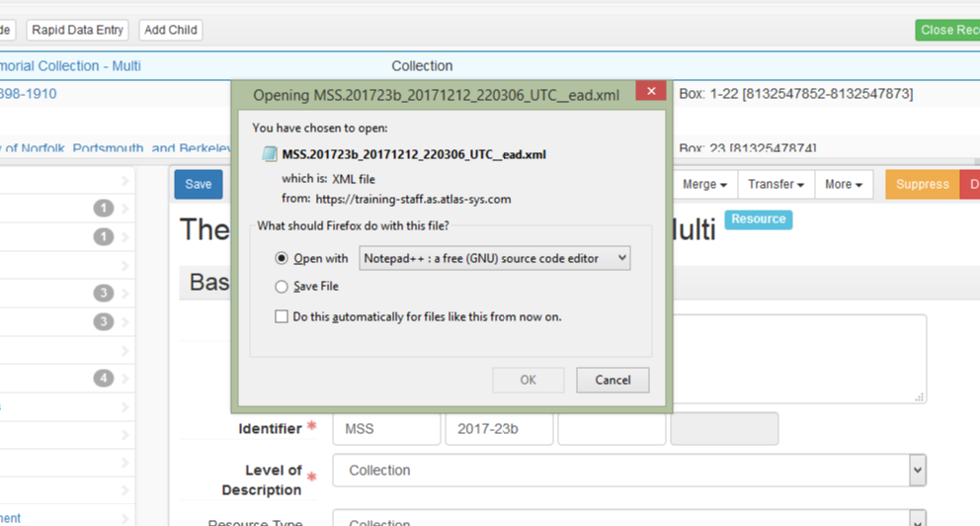This screenshot has width=980, height=526.
Task: Click the chevron arrow beside the 4 badge
Action: 125,378
